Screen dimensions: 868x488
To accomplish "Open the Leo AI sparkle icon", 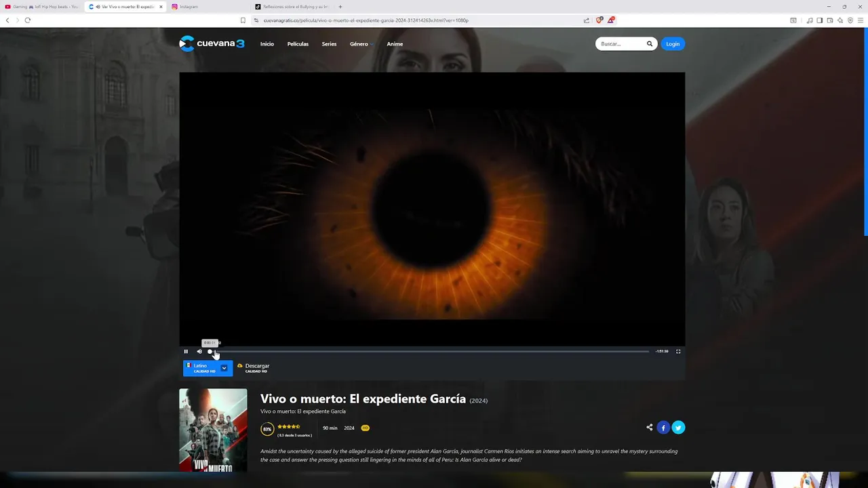I will coord(840,20).
